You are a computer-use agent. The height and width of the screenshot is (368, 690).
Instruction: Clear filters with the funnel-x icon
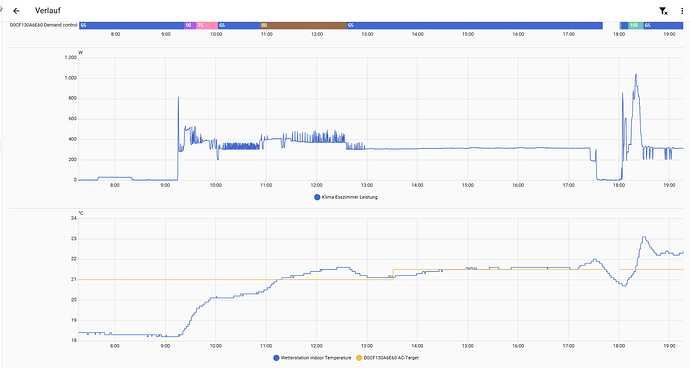[663, 11]
